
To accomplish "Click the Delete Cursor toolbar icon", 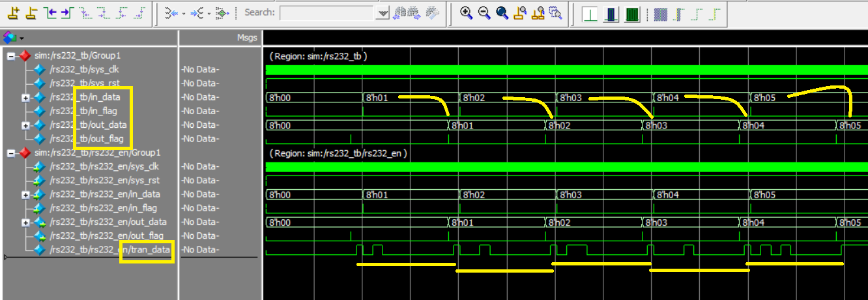I will [30, 12].
